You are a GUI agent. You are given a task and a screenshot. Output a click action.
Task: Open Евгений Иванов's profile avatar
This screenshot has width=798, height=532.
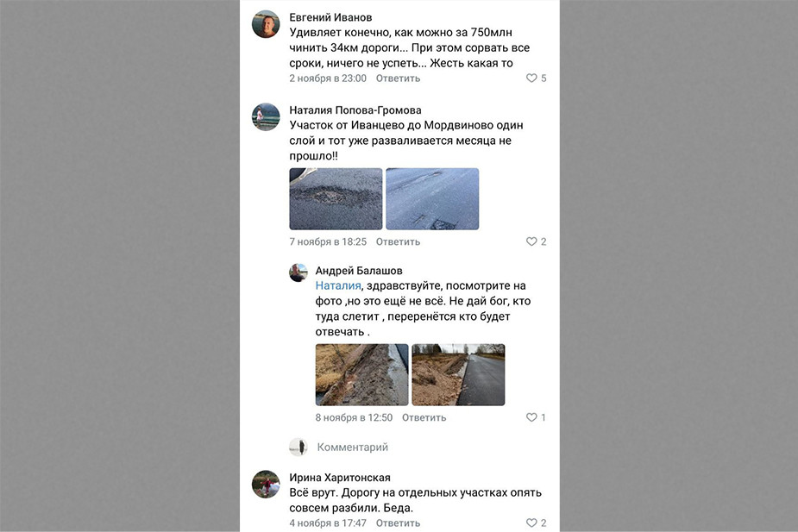pyautogui.click(x=266, y=24)
